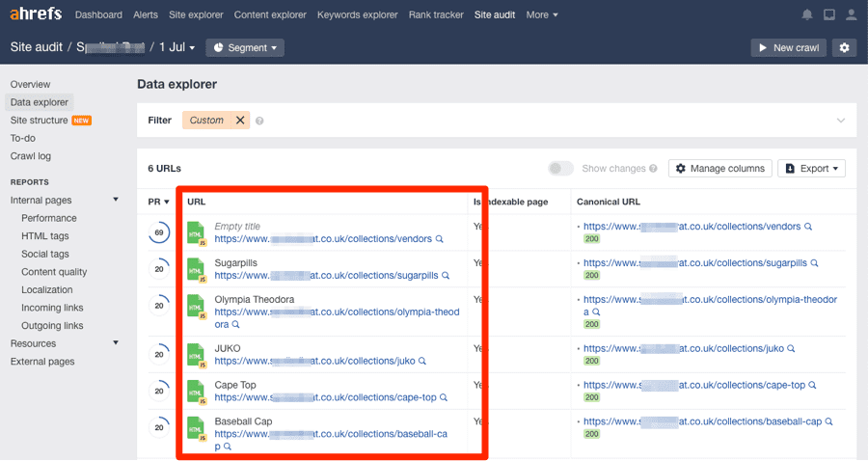Image resolution: width=868 pixels, height=461 pixels.
Task: Open Site structure in sidebar
Action: pyautogui.click(x=39, y=121)
